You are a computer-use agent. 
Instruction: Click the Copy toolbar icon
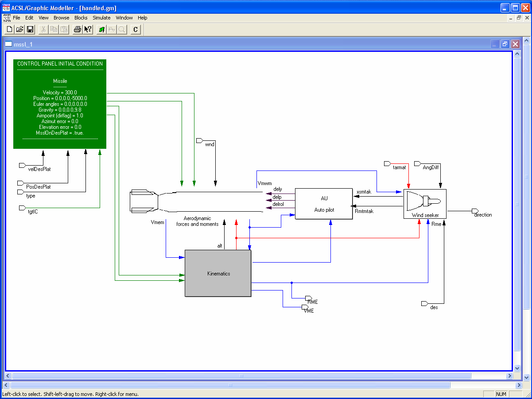(54, 29)
